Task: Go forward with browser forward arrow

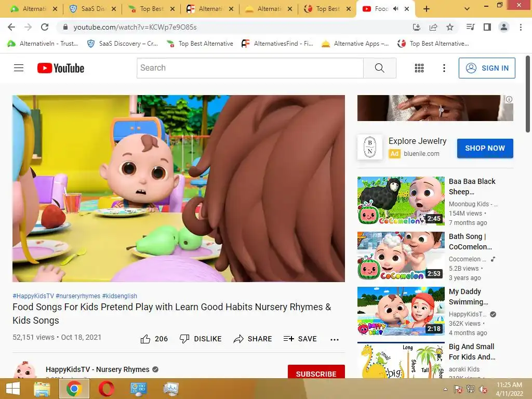Action: point(28,27)
